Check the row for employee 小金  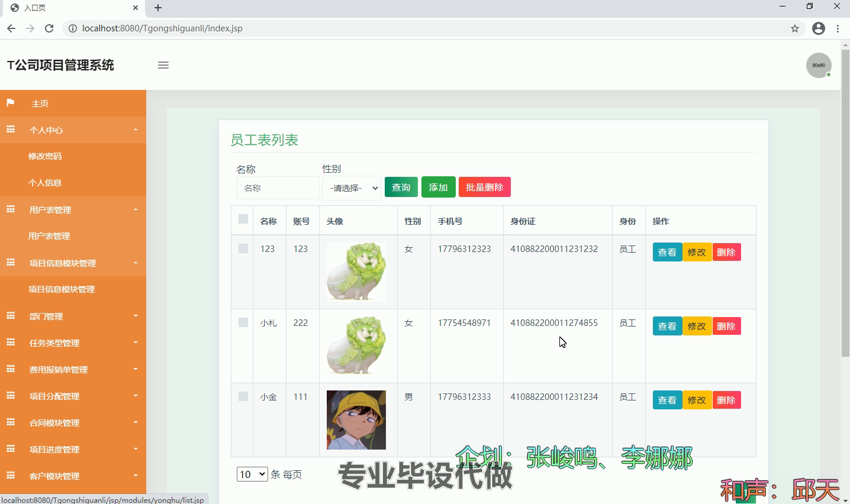click(x=243, y=396)
